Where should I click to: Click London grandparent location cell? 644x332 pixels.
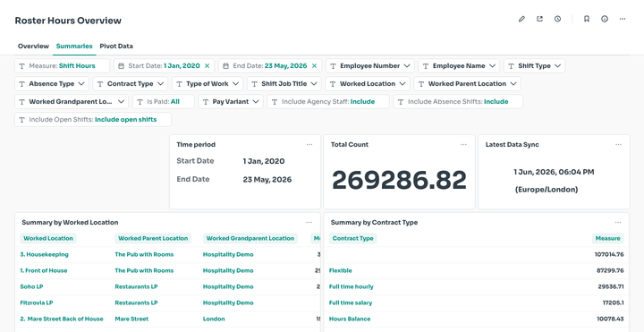[x=214, y=319]
